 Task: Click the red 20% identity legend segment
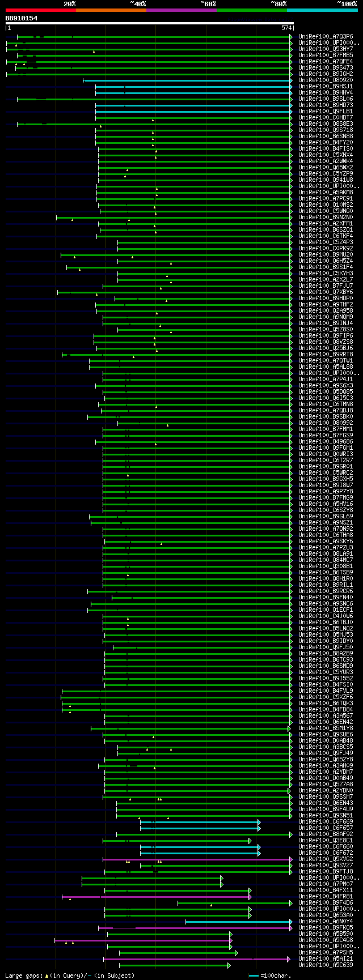pyautogui.click(x=40, y=10)
